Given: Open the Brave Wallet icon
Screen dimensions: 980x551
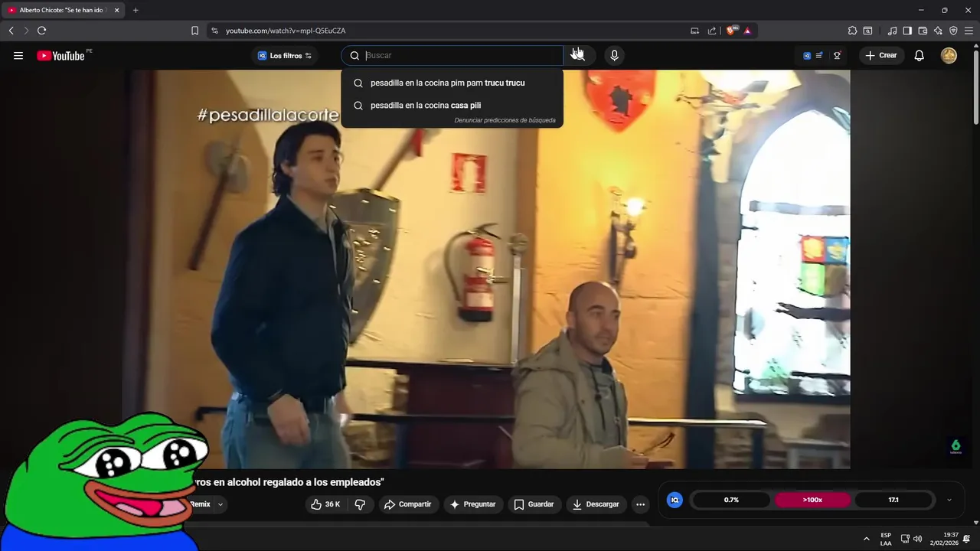Looking at the screenshot, I should [923, 31].
